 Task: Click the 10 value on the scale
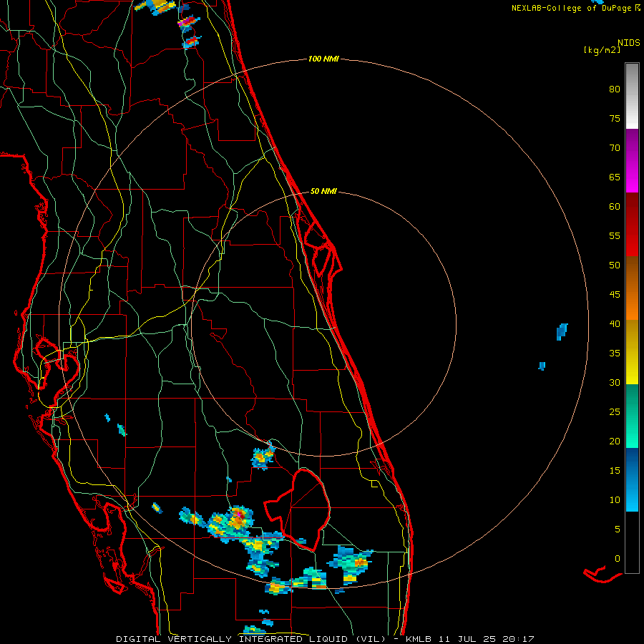pyautogui.click(x=615, y=500)
